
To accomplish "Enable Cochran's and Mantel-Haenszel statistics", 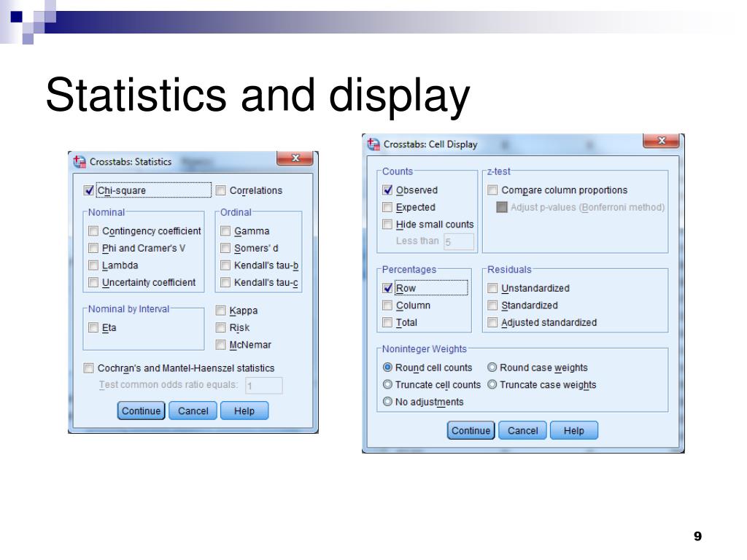I will coord(88,368).
